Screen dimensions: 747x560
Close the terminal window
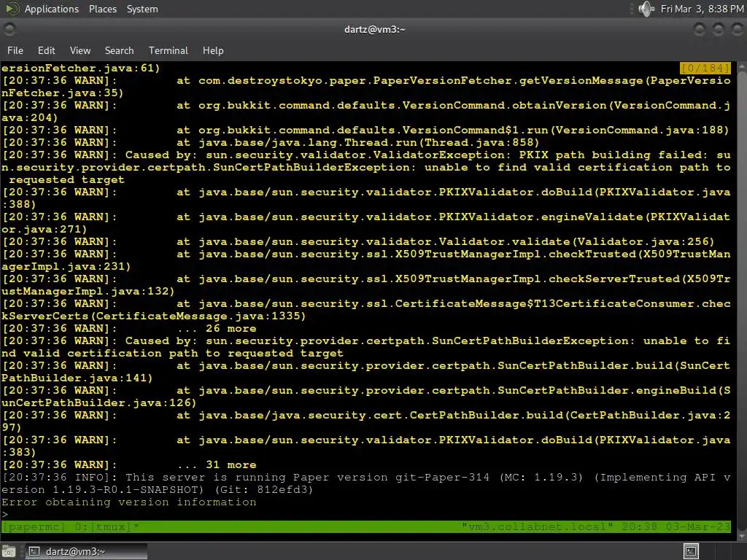pos(737,29)
